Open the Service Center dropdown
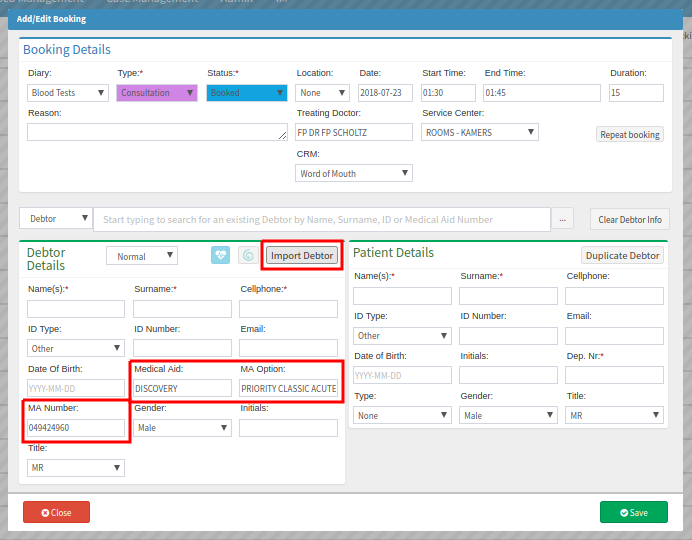 point(480,132)
